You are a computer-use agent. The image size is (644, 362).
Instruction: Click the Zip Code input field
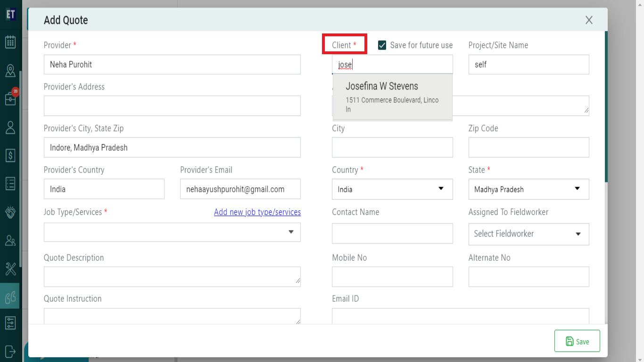[528, 148]
